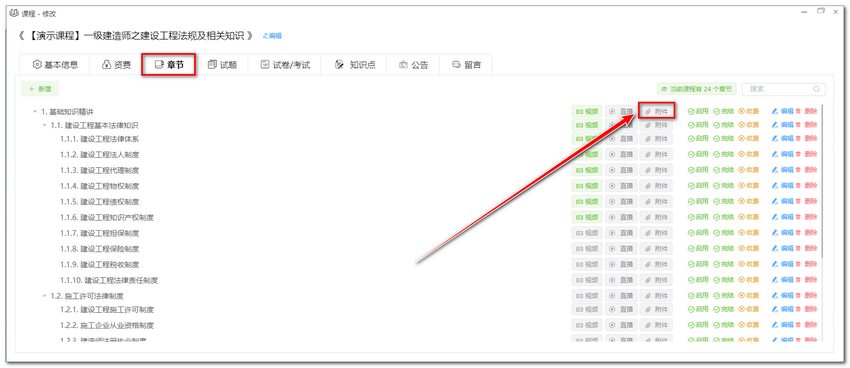Viewport: 850px width, 368px height.
Task: Open 视频 for chapter 1. 基础知识精讲
Action: 587,111
